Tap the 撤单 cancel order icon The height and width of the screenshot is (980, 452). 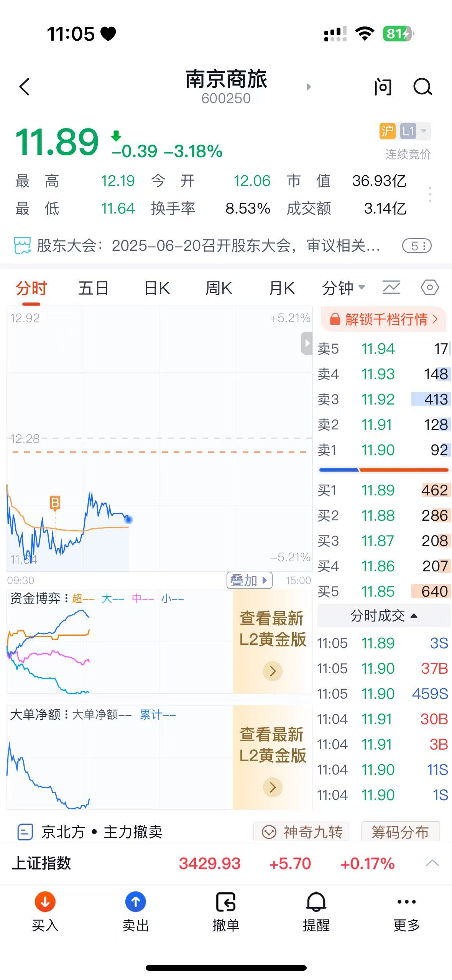pos(226,902)
